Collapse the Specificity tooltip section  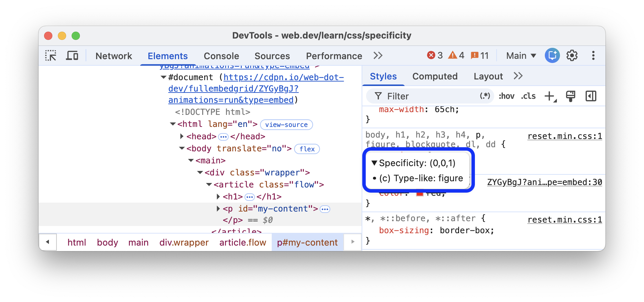[374, 163]
